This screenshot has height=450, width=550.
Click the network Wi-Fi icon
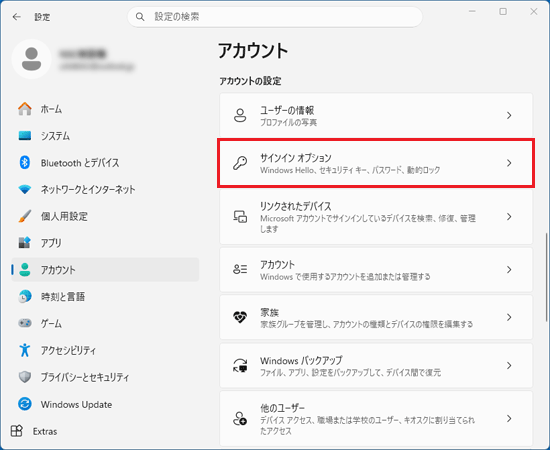pyautogui.click(x=25, y=189)
